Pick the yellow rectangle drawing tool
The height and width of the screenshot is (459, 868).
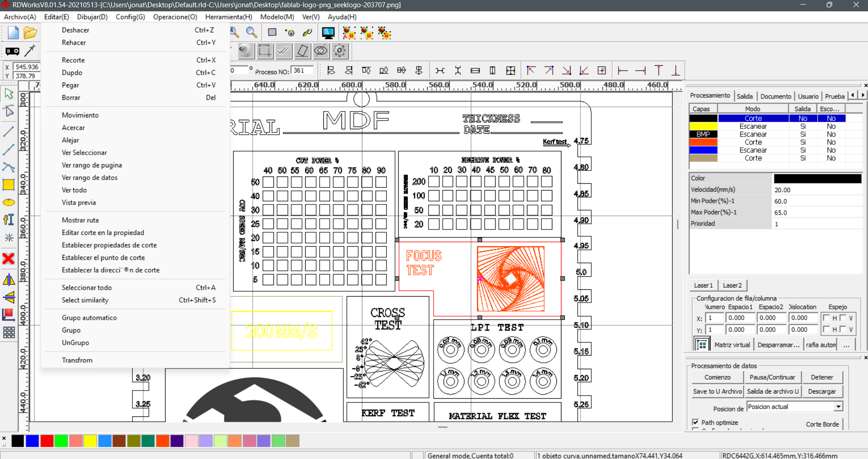9,185
